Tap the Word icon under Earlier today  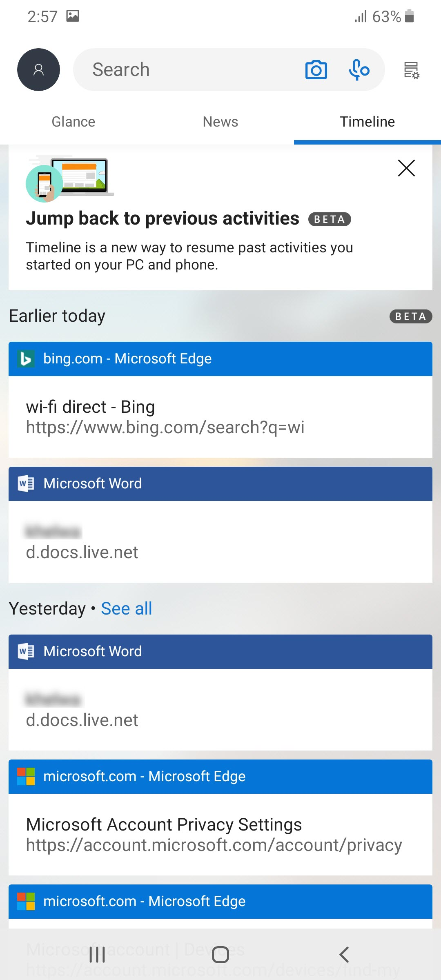coord(26,484)
